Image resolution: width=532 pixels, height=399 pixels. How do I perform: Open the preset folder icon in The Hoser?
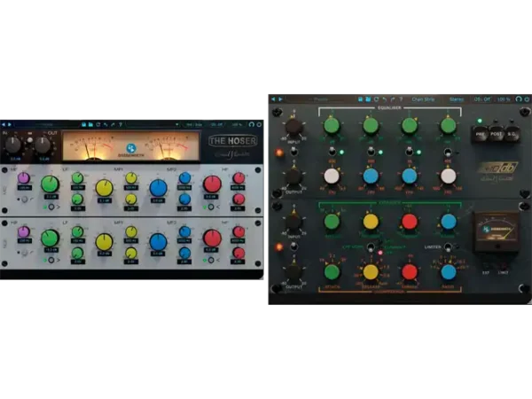click(90, 124)
